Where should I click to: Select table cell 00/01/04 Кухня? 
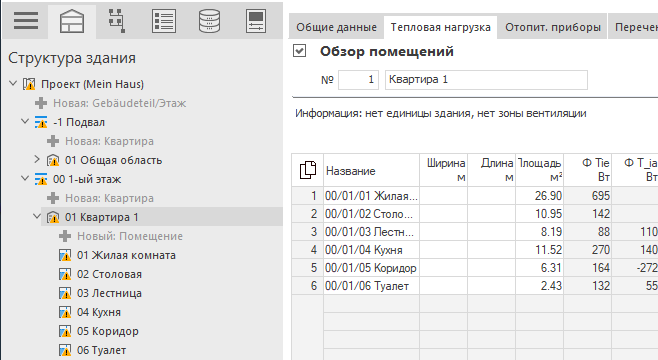(x=371, y=250)
